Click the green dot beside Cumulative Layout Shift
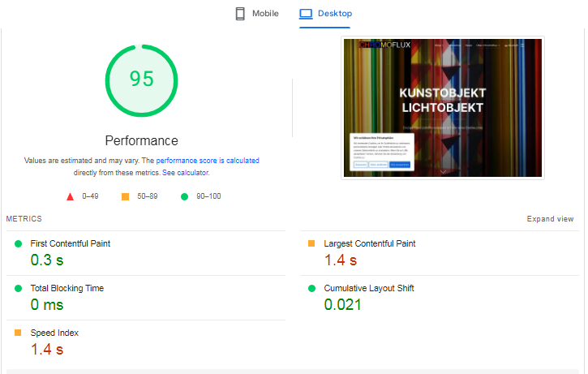This screenshot has width=588, height=374. [x=311, y=289]
